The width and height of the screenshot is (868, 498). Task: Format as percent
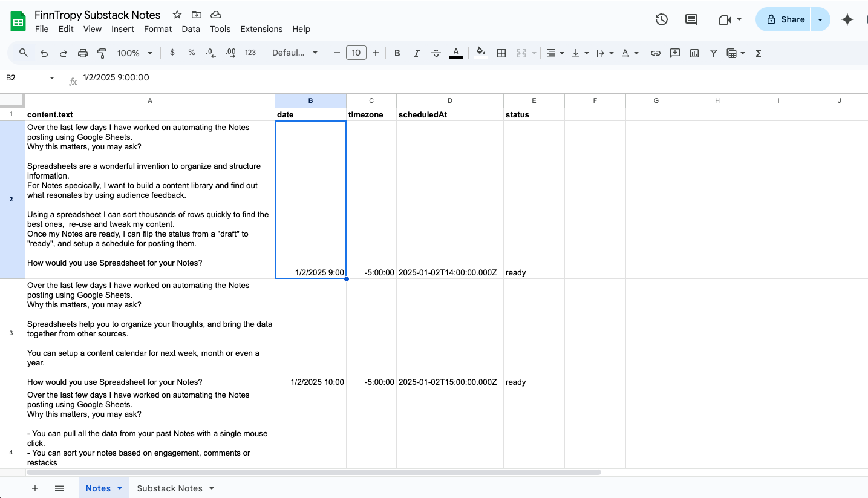tap(192, 53)
